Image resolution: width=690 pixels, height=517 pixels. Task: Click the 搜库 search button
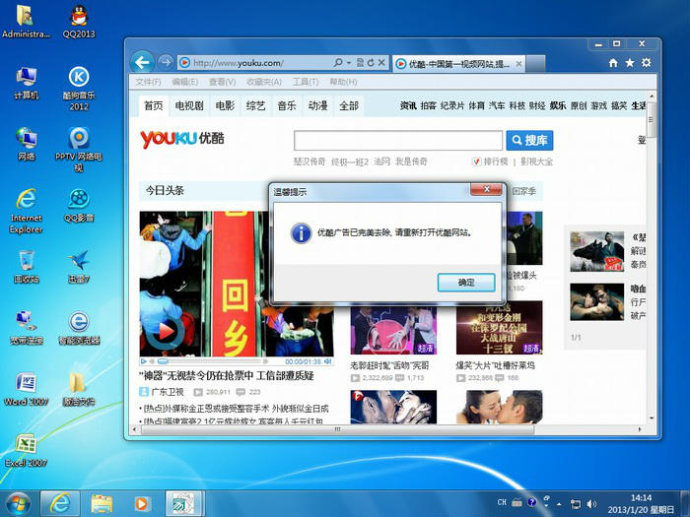[x=530, y=140]
